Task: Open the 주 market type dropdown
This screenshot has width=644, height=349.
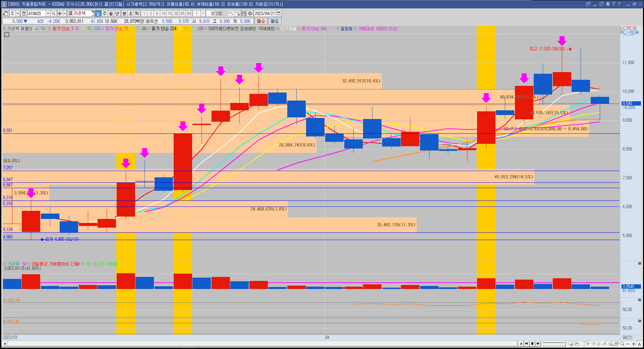Action: pos(17,13)
